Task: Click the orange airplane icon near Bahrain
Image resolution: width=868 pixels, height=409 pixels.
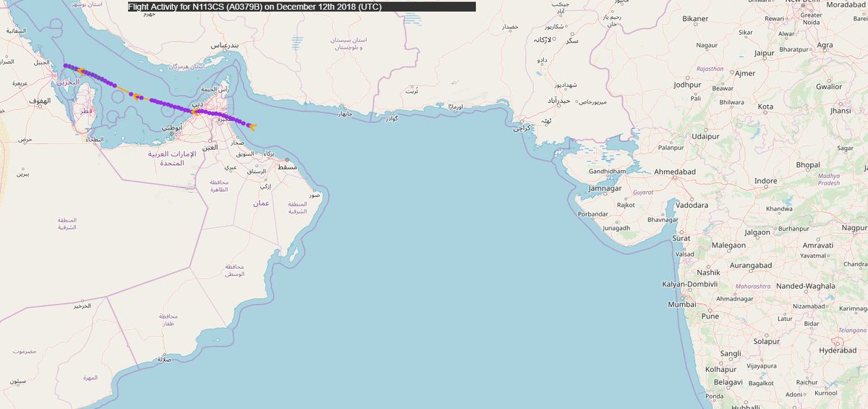Action: point(82,71)
